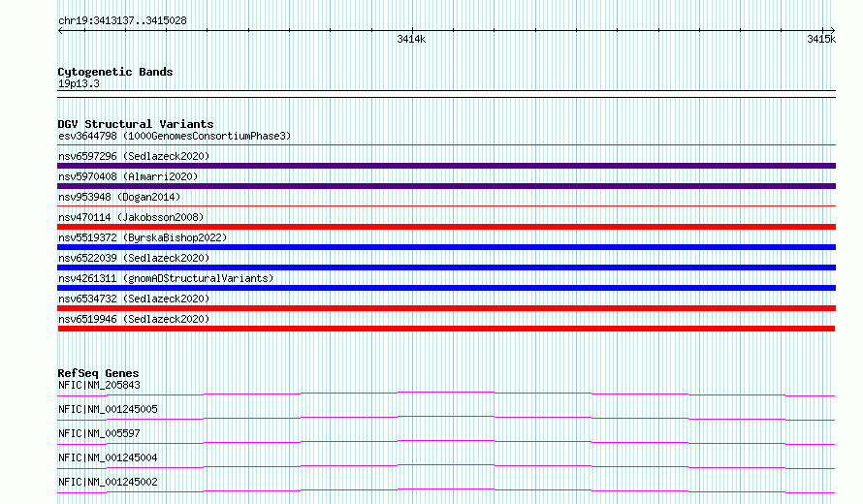Select red bar of nsv6534732
Screen dimensions: 863x504
(x=446, y=308)
